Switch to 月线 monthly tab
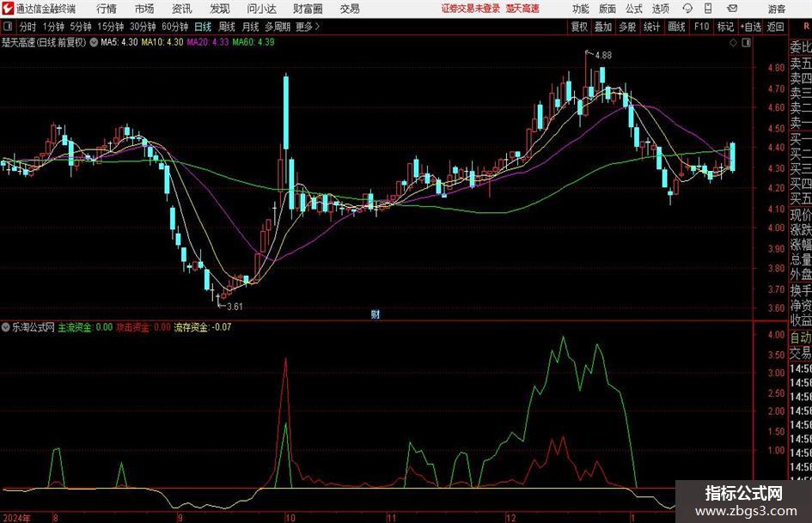This screenshot has height=523, width=812. coord(250,27)
